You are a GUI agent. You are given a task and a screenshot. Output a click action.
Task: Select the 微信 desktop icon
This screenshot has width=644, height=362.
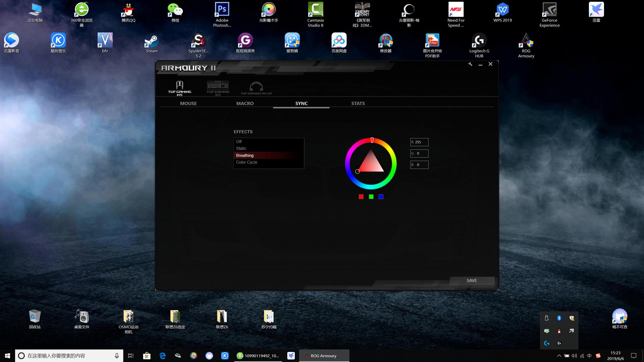[175, 13]
